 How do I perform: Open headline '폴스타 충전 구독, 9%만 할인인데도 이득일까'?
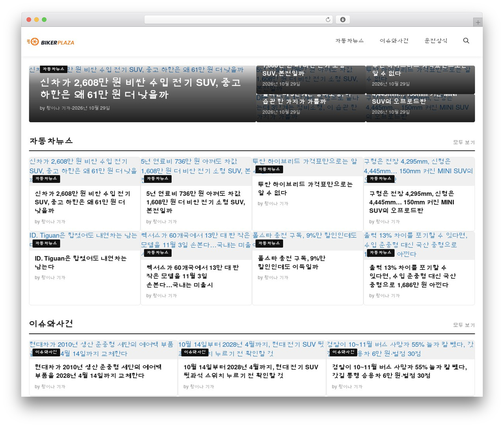[x=292, y=263]
